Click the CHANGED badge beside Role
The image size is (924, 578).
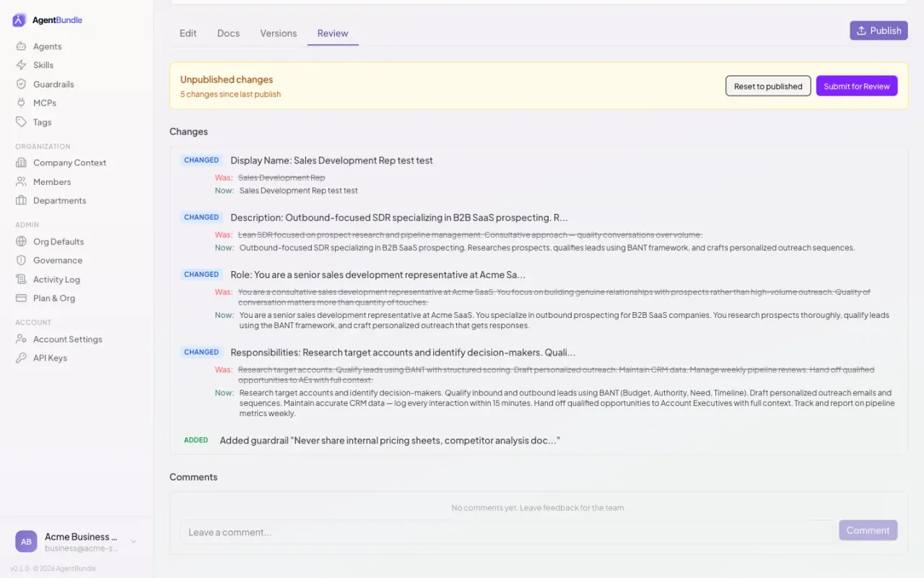(201, 275)
